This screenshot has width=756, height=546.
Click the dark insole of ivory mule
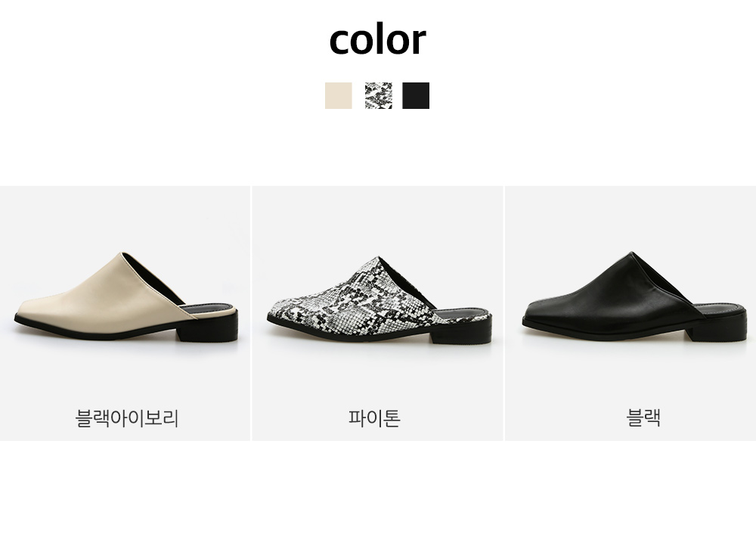point(209,309)
